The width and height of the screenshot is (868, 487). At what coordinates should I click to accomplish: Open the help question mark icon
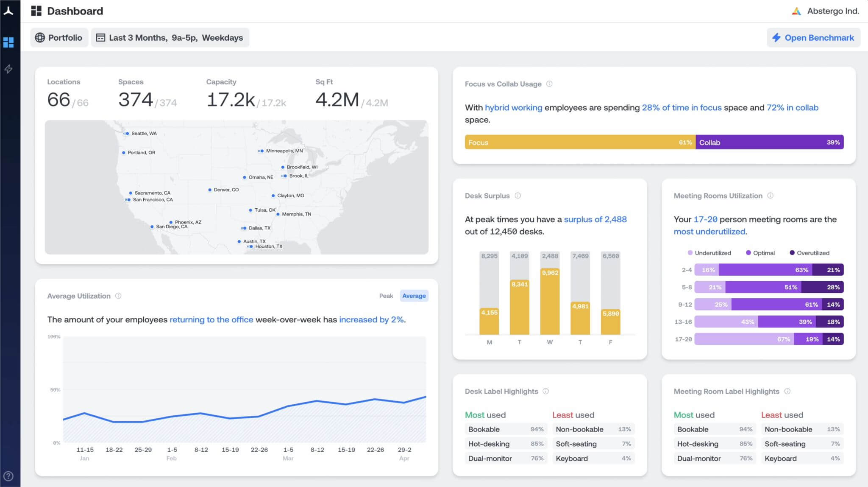pyautogui.click(x=8, y=476)
